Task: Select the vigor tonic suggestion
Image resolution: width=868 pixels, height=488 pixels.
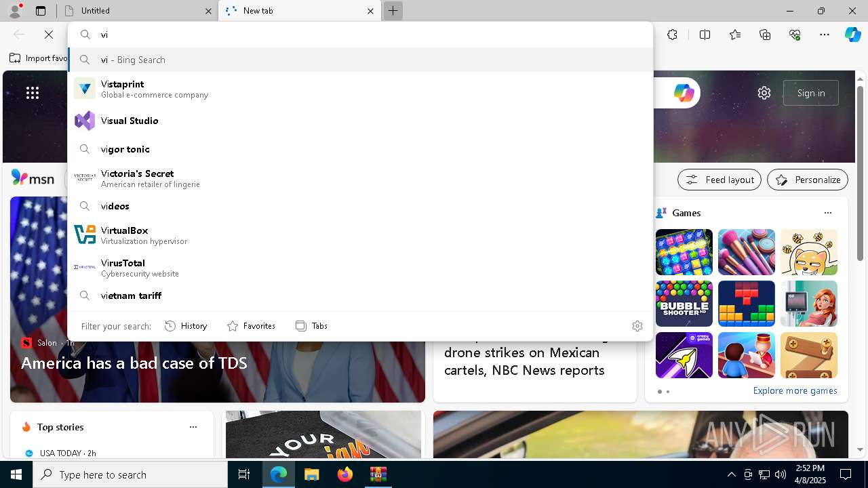Action: point(361,149)
